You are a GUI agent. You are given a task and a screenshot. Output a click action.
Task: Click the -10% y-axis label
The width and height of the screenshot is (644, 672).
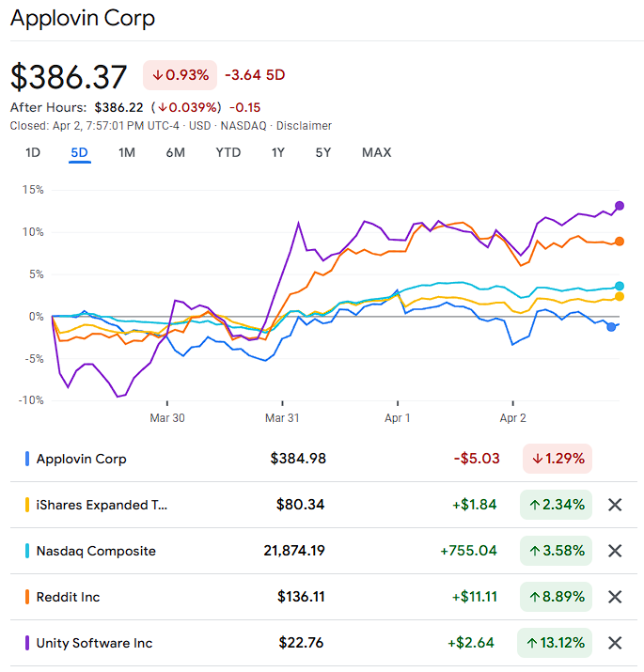pos(31,400)
